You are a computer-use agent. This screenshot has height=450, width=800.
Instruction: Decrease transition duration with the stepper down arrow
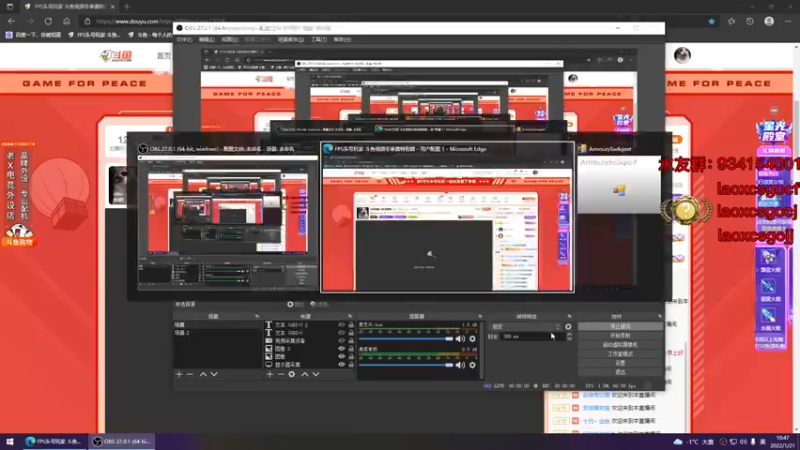pos(569,339)
